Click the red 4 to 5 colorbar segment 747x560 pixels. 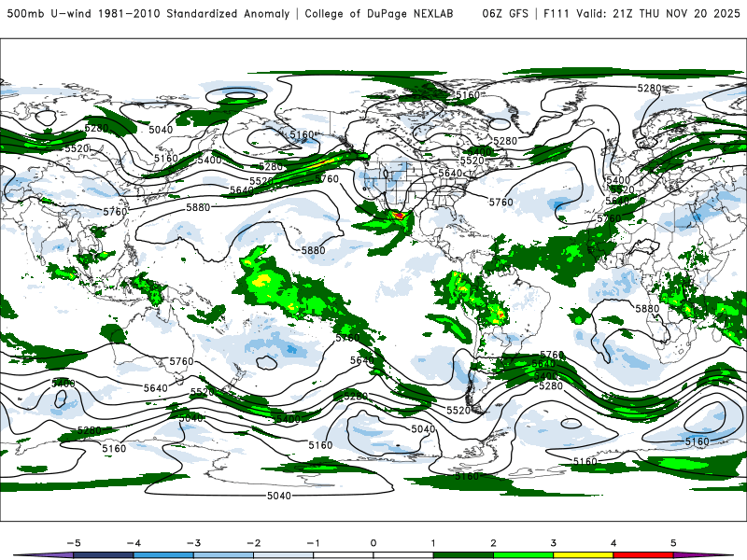click(x=643, y=555)
